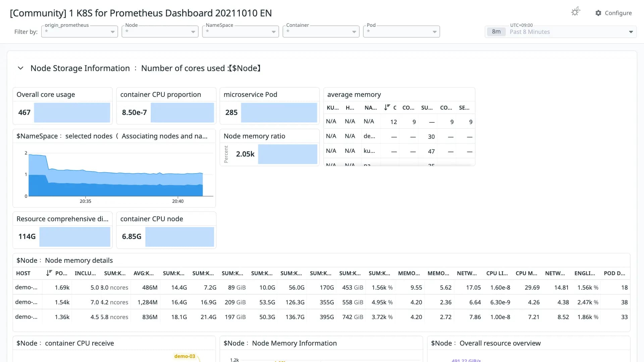644x362 pixels.
Task: Open the Container filter dropdown
Action: pos(321,32)
